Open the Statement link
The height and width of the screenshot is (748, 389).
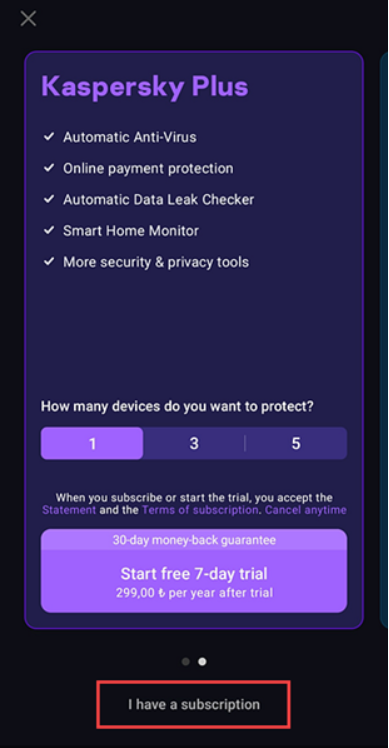(x=69, y=510)
